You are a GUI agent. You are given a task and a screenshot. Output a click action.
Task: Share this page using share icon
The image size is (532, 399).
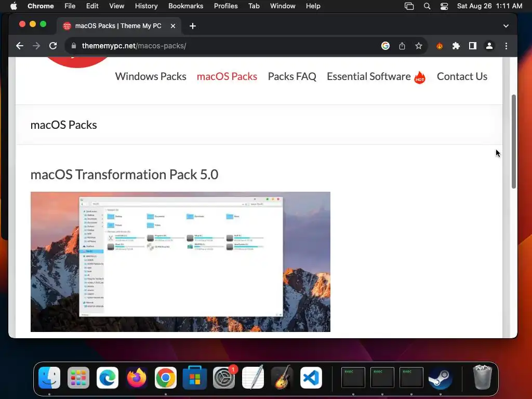[402, 46]
